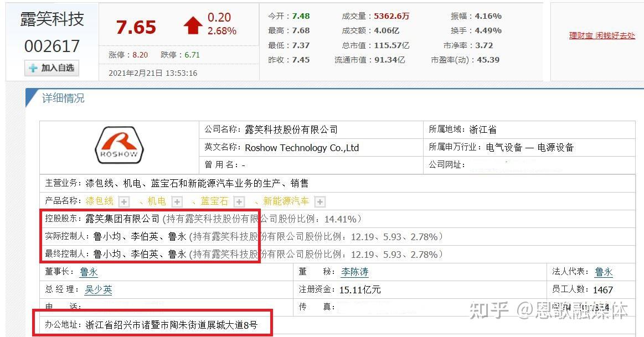Screen dimensions: 644x337
Task: Expand the plus icon next to 漆包线
Action: [x=123, y=201]
